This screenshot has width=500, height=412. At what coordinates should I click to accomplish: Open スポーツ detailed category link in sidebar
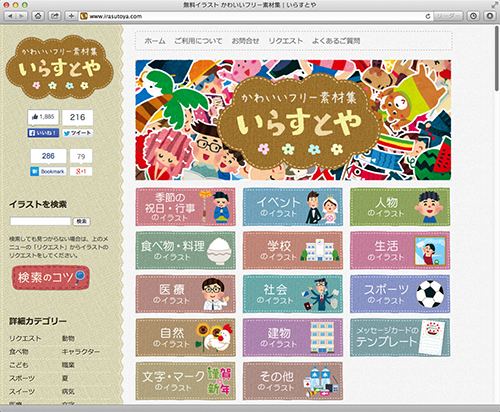(x=22, y=378)
